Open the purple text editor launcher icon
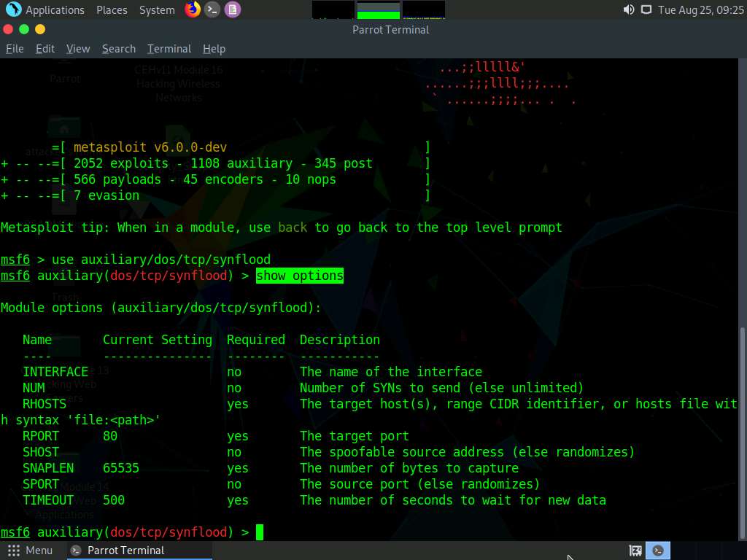This screenshot has height=560, width=747. [x=233, y=9]
